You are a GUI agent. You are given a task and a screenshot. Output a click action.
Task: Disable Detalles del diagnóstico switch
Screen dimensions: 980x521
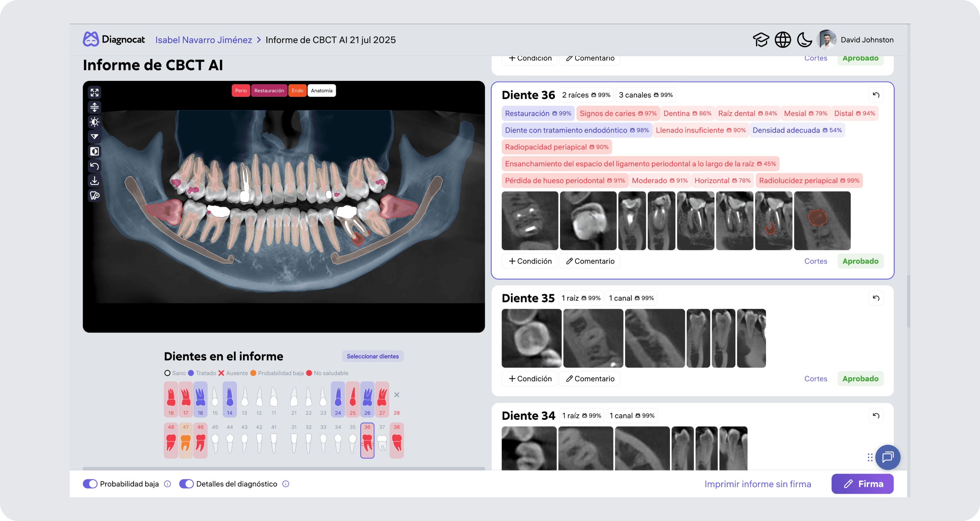tap(186, 484)
